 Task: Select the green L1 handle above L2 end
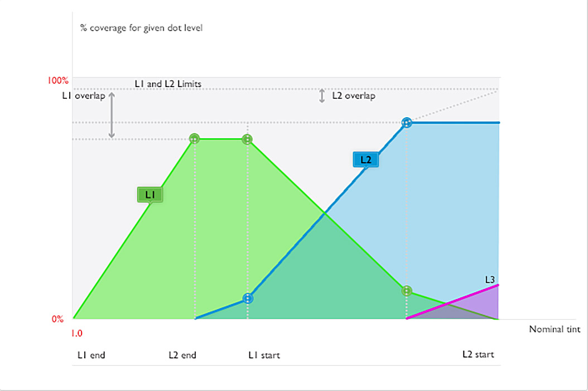[194, 139]
